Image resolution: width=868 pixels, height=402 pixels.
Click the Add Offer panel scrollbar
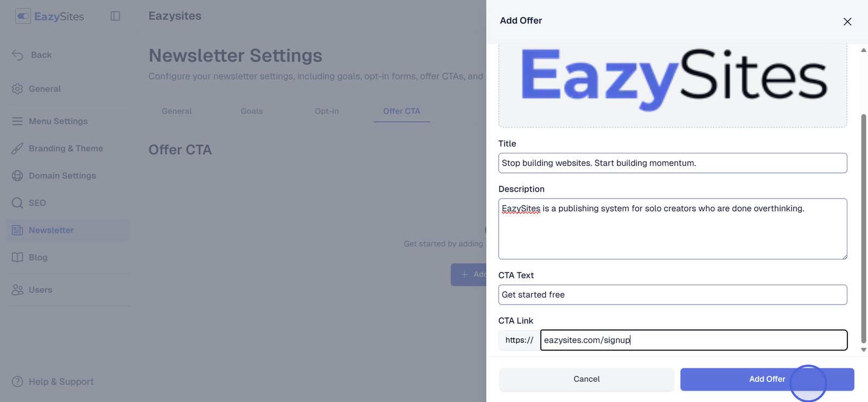click(864, 228)
